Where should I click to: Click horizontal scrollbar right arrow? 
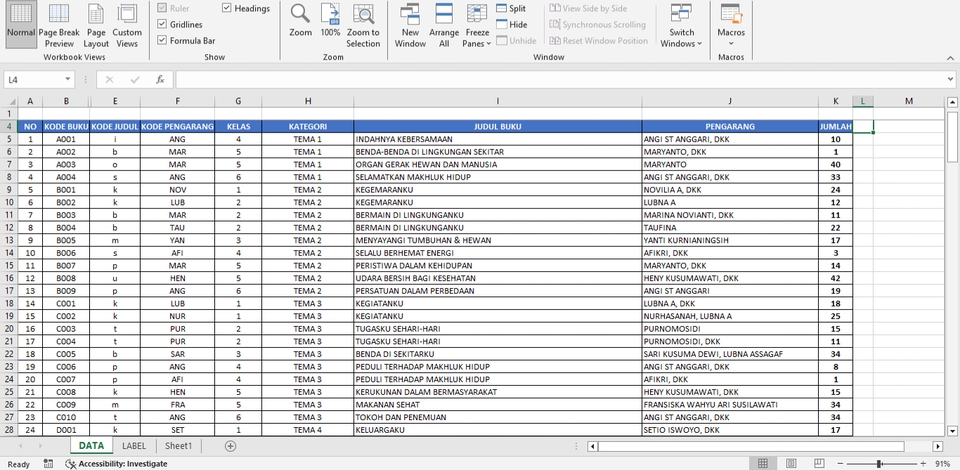coord(938,446)
